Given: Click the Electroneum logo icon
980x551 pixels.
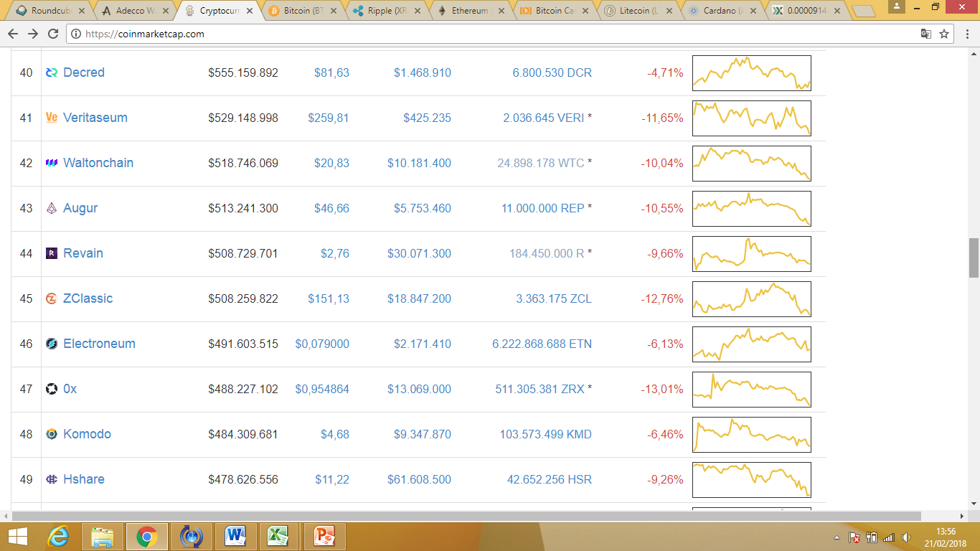Looking at the screenshot, I should coord(52,344).
